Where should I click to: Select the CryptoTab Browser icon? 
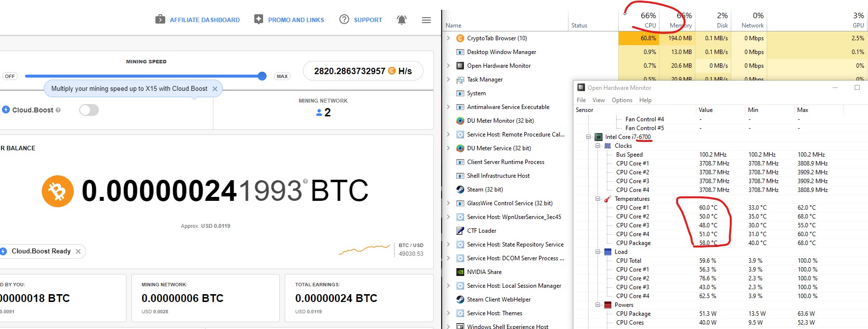[460, 38]
